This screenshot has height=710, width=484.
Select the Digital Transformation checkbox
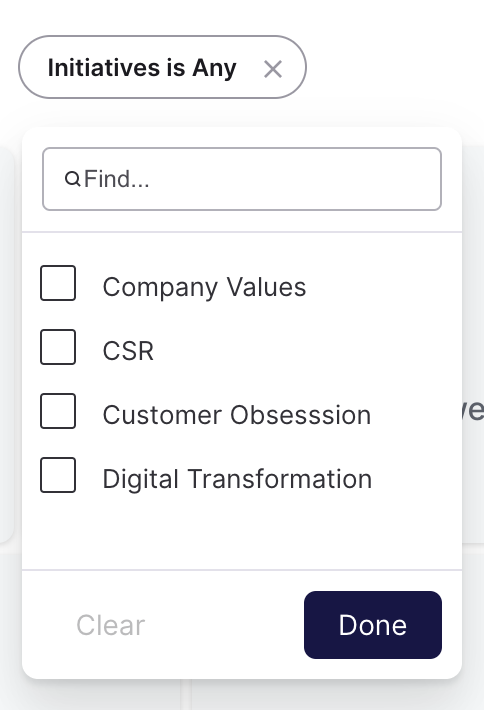[58, 475]
